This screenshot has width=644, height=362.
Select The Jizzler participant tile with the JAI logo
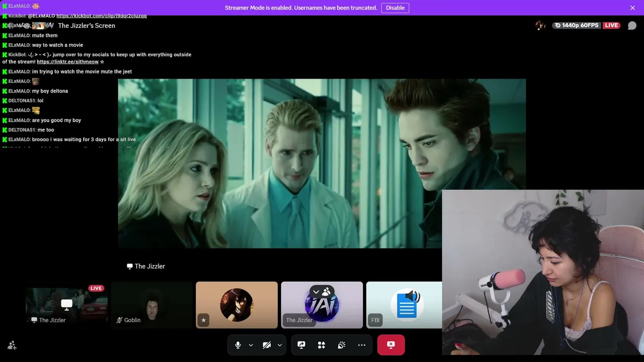(x=321, y=305)
